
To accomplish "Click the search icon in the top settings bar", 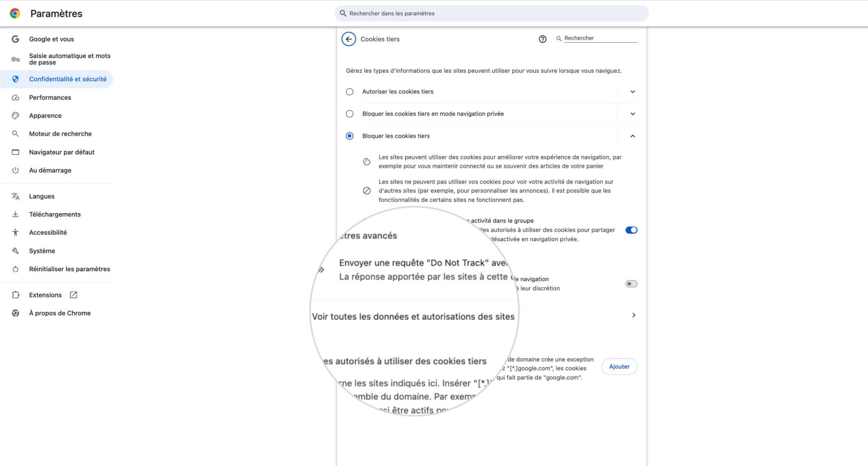I will point(343,13).
